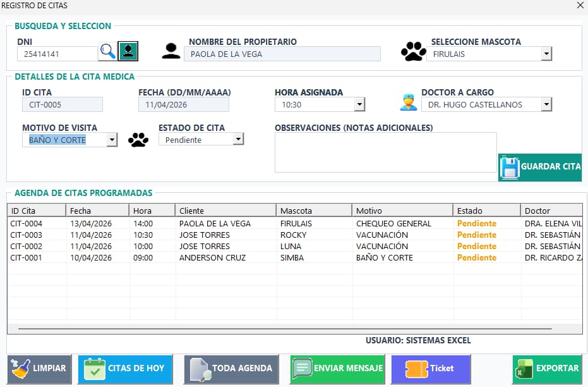Click the magnifying glass search icon beside DNI

pyautogui.click(x=108, y=51)
